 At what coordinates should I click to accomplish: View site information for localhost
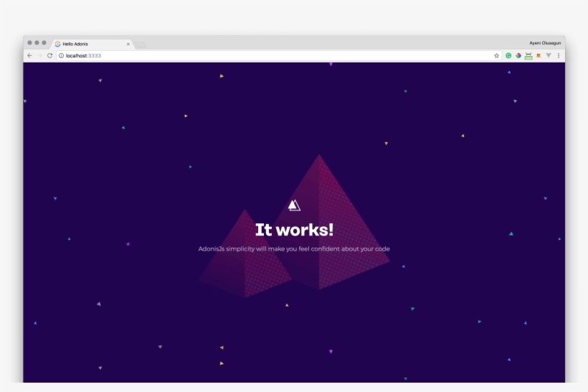(61, 55)
